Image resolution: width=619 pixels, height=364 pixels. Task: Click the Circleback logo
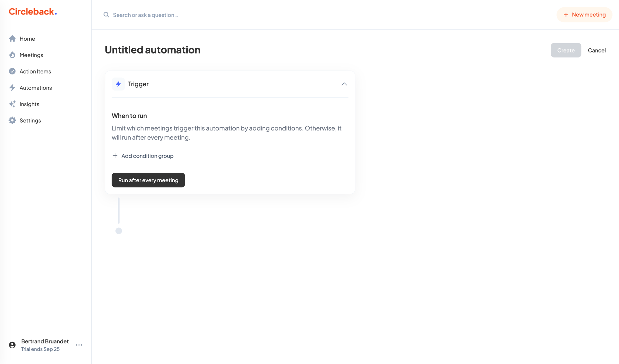pyautogui.click(x=33, y=12)
